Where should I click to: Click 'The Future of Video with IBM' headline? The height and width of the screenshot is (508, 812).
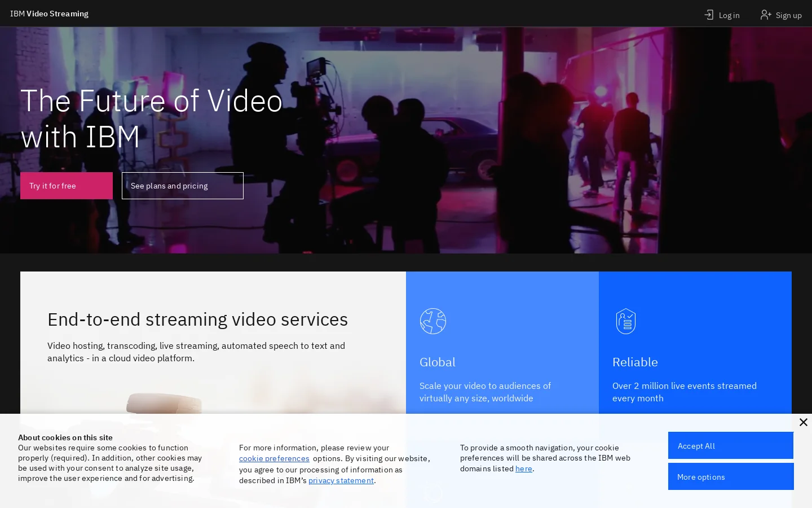pos(152,119)
